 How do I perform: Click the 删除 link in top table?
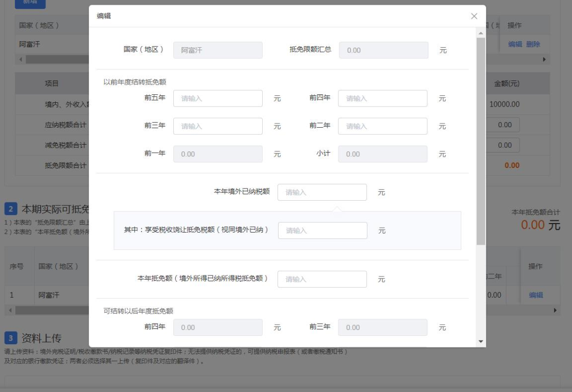coord(533,44)
